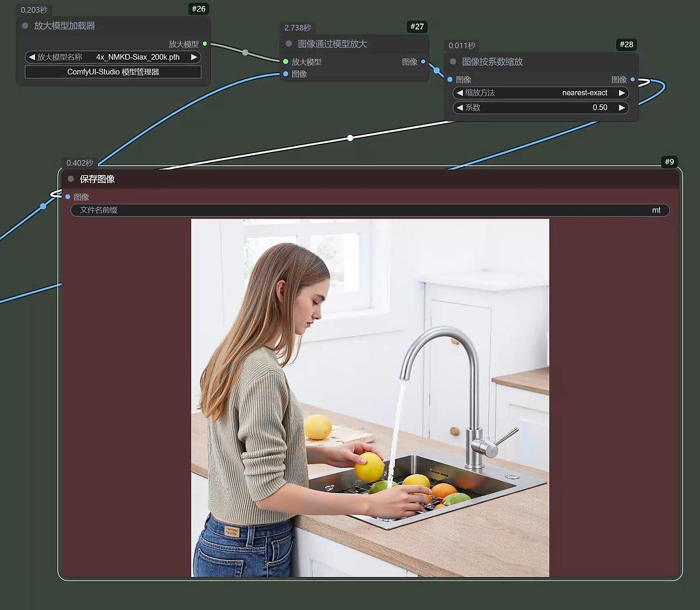The image size is (700, 610).
Task: Collapse the 放大模型加载器 node via its dot
Action: pyautogui.click(x=25, y=26)
